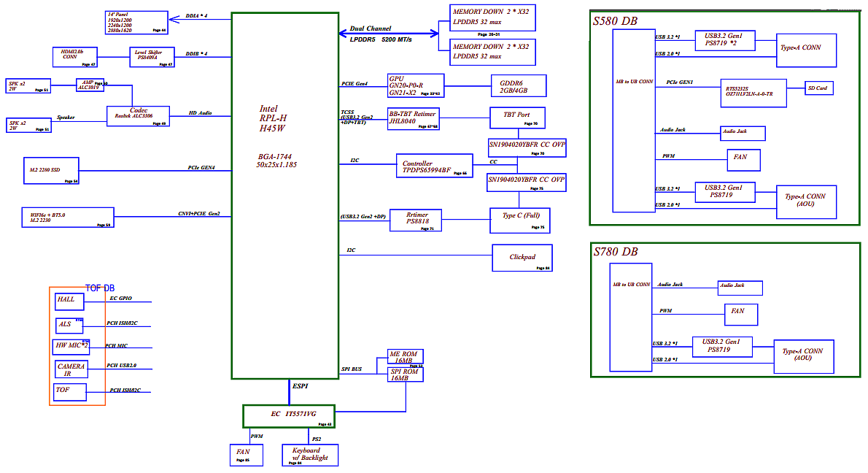Click the HW MIC*2 block

click(71, 347)
